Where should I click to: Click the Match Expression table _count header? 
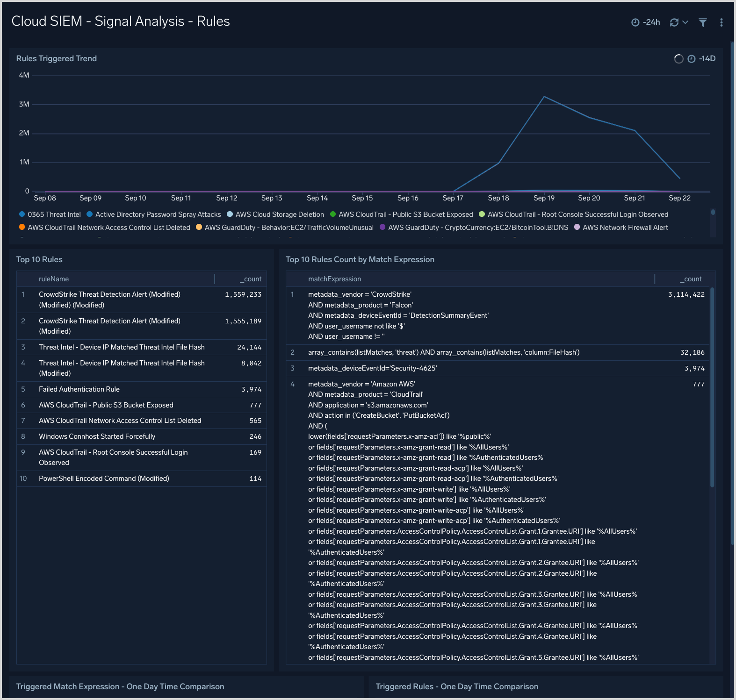pos(691,279)
